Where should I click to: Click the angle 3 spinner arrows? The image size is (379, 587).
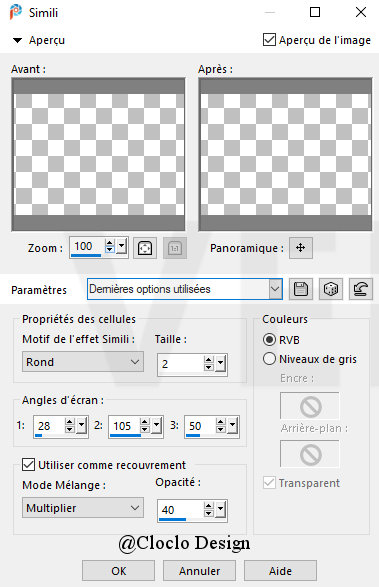221,426
